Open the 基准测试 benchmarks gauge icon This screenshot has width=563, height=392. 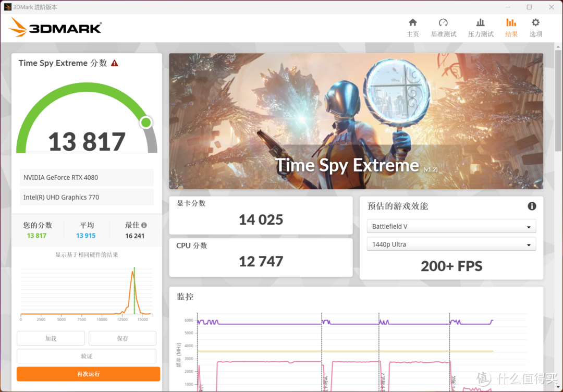pyautogui.click(x=443, y=22)
